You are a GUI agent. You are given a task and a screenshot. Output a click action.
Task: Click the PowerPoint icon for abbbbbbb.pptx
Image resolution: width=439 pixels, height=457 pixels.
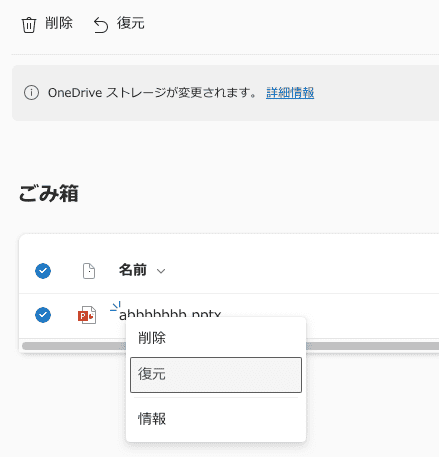tap(87, 315)
